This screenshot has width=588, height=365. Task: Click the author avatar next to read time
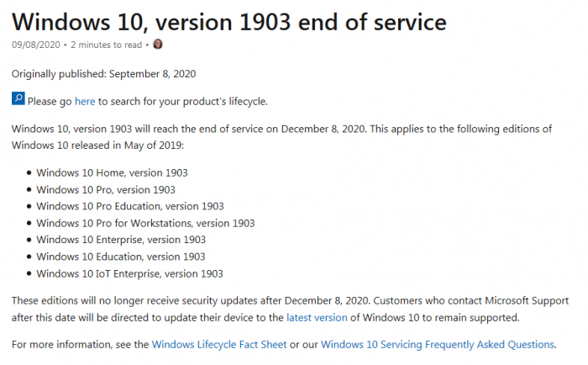tap(158, 44)
